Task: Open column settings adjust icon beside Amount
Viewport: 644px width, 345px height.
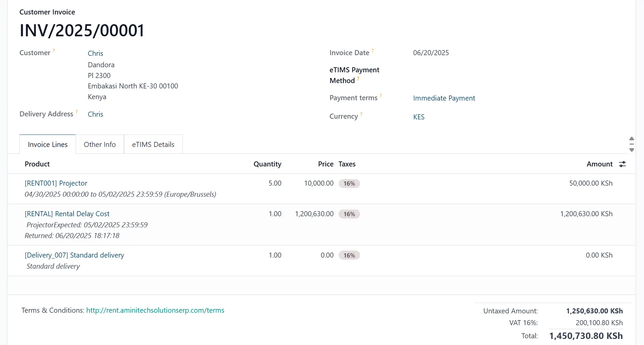Action: (622, 164)
